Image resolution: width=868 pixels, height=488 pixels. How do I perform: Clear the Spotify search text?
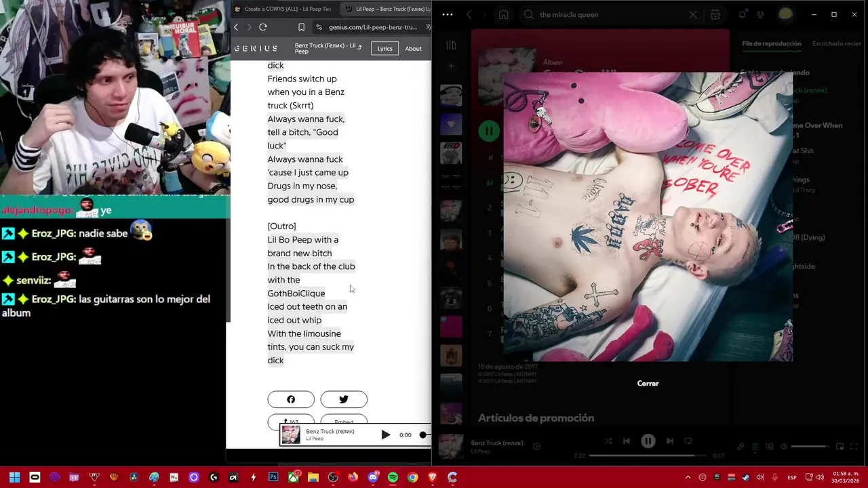[x=693, y=14]
